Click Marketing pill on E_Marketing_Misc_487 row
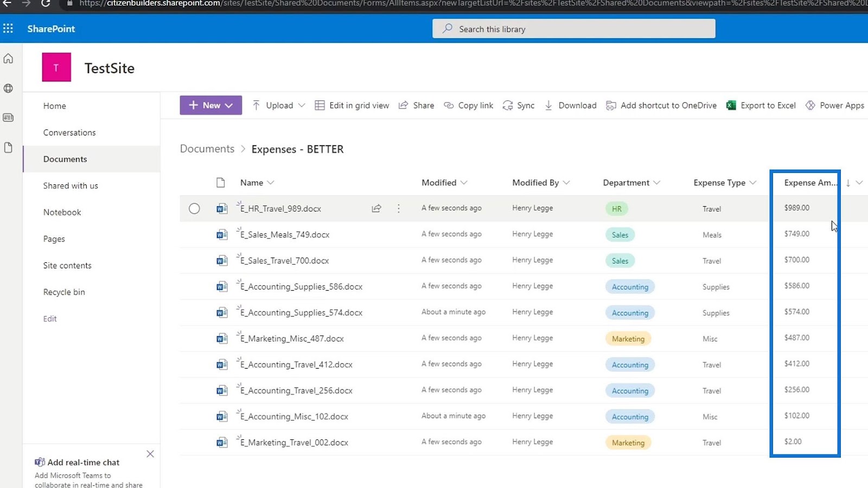This screenshot has height=488, width=868. point(628,339)
